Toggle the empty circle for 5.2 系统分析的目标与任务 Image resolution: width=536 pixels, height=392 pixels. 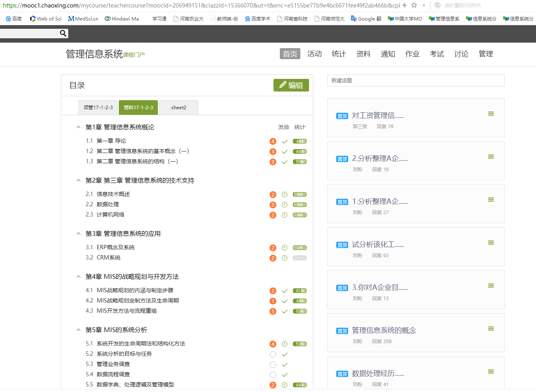(273, 354)
